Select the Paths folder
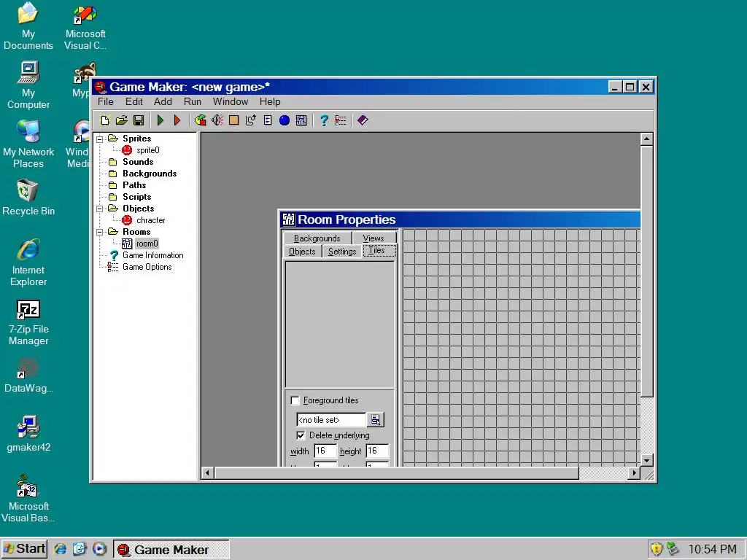The height and width of the screenshot is (560, 747). 134,185
